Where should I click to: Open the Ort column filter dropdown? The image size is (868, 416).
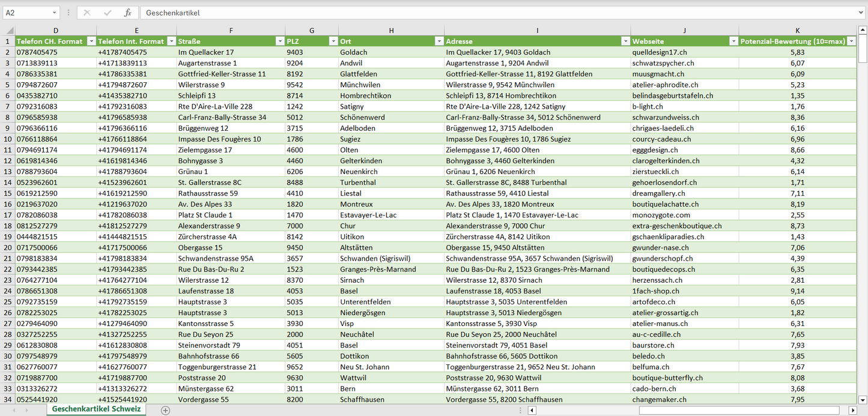(439, 41)
